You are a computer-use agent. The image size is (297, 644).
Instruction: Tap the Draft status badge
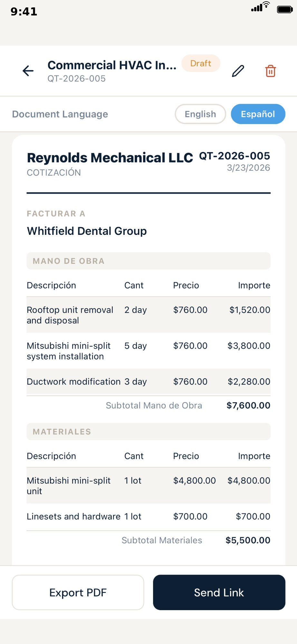tap(201, 63)
